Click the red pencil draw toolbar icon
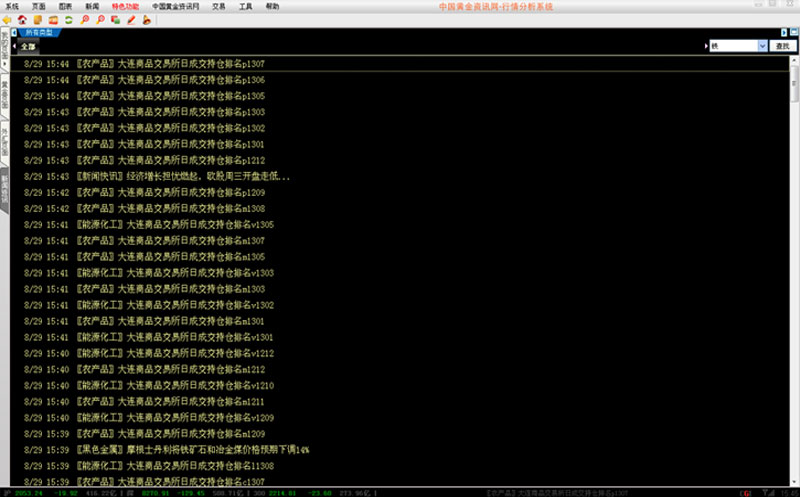800x497 pixels. tap(131, 19)
